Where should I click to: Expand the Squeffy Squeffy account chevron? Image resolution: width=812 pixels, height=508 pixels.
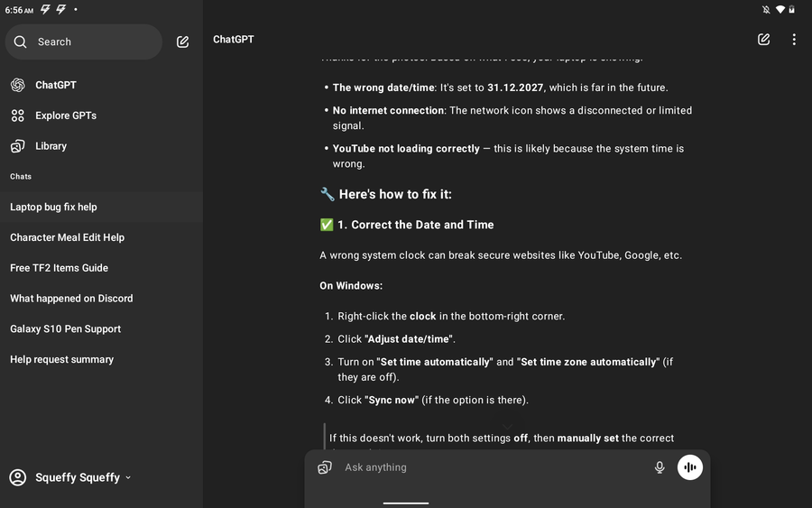[x=128, y=478]
